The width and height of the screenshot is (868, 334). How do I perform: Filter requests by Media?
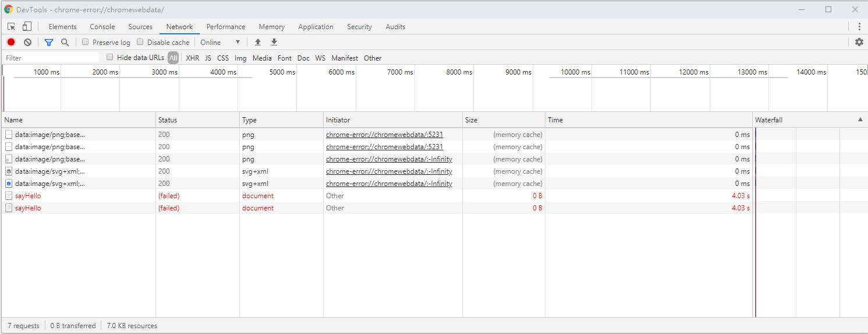(x=262, y=58)
